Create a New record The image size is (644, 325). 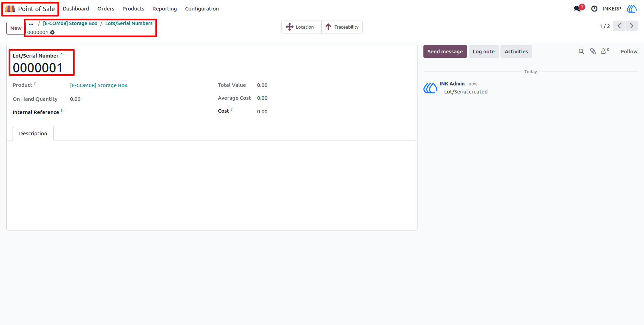pyautogui.click(x=16, y=28)
